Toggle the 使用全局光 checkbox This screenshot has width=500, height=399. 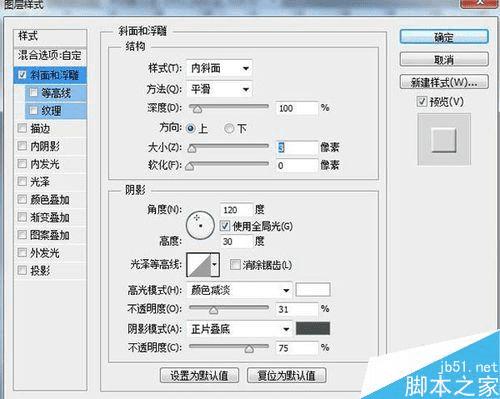pyautogui.click(x=225, y=226)
